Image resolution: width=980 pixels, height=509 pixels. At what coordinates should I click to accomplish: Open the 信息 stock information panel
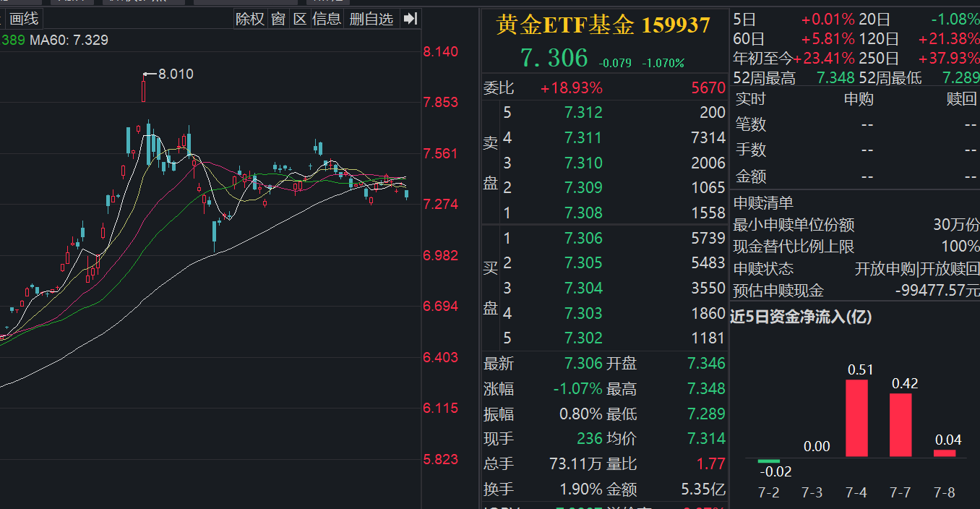click(327, 19)
